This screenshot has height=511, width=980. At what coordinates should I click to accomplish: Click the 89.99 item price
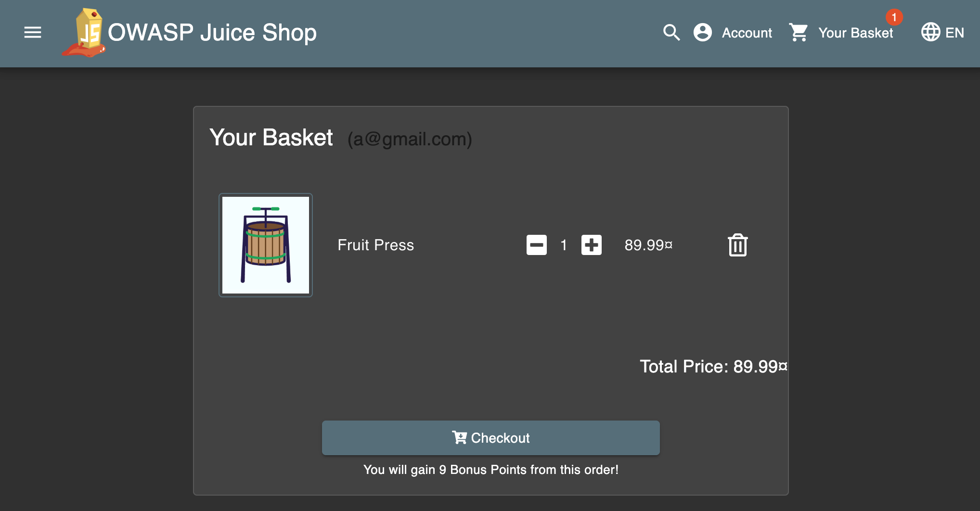[648, 245]
